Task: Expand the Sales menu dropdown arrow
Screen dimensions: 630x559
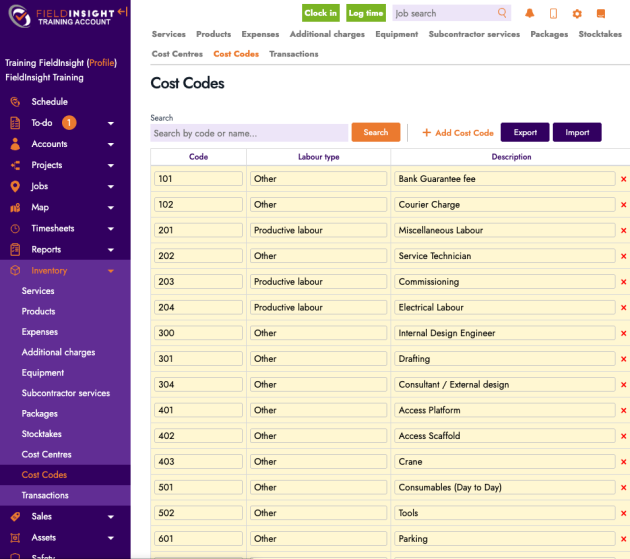Action: pyautogui.click(x=111, y=517)
